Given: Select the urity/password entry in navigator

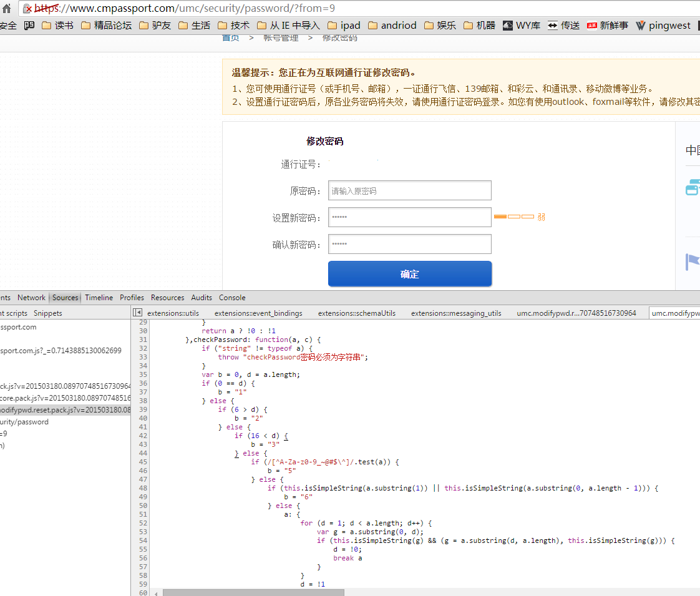Looking at the screenshot, I should pos(24,422).
